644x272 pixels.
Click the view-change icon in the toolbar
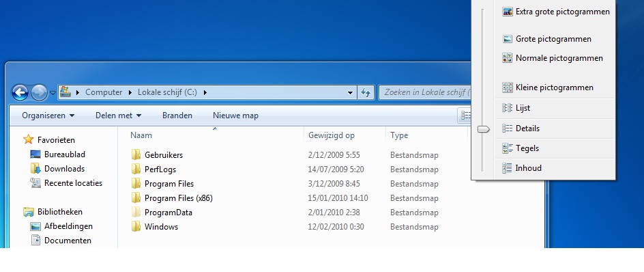[x=465, y=115]
